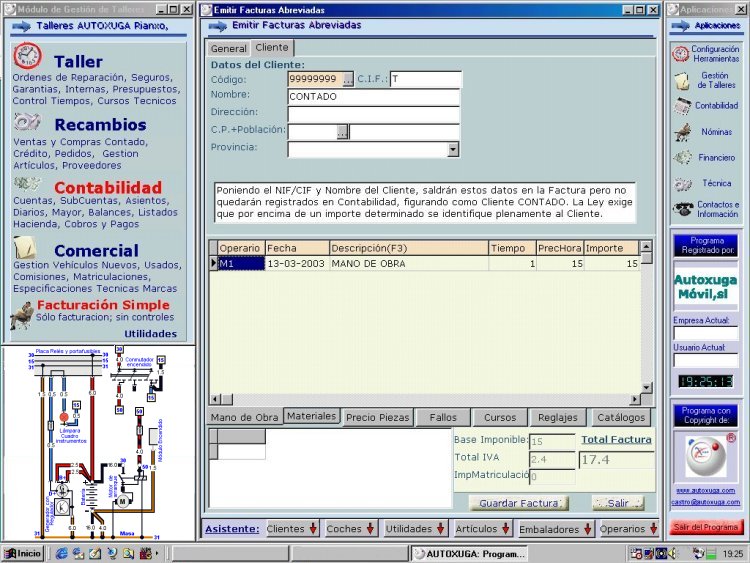
Task: Switch to the Mano de Obra tab
Action: 244,417
